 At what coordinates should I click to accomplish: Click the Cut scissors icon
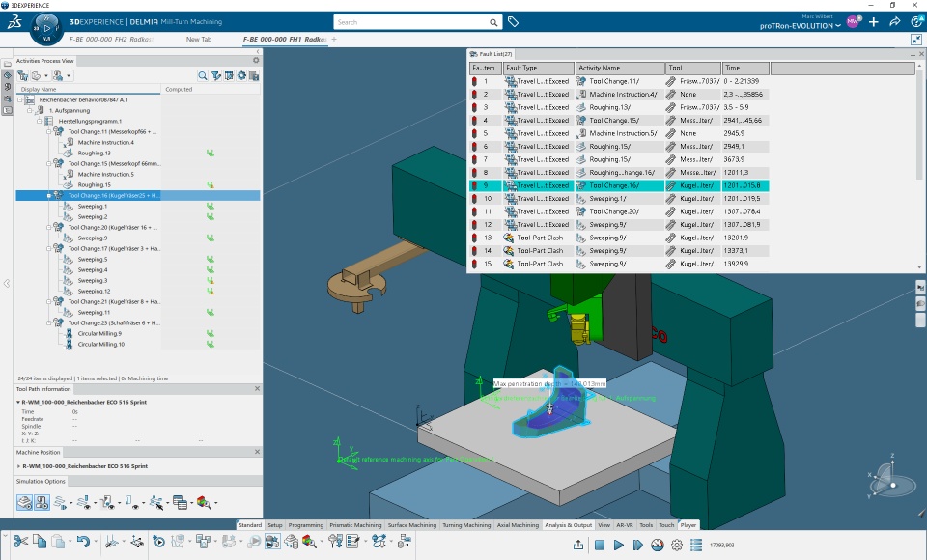point(20,541)
